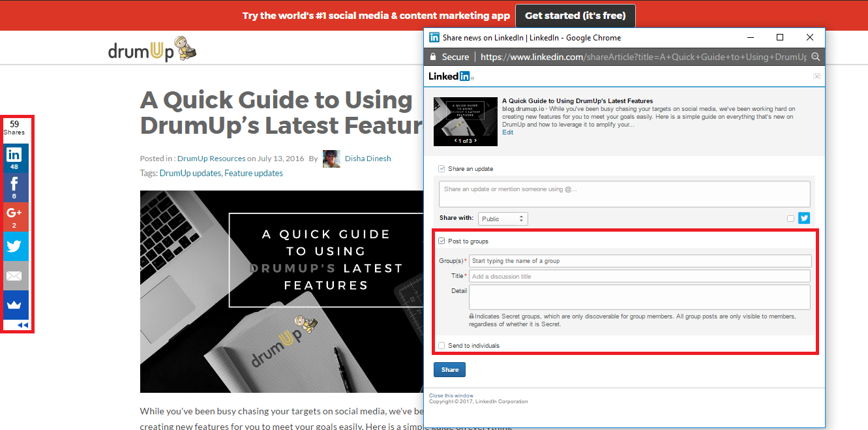Tick the Twitter cross-post checkbox

click(x=790, y=219)
